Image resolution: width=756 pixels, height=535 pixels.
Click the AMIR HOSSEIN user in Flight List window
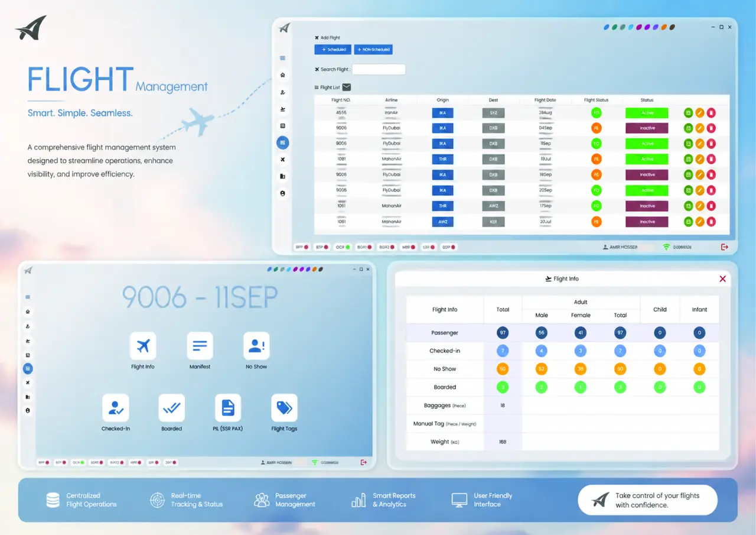[620, 247]
